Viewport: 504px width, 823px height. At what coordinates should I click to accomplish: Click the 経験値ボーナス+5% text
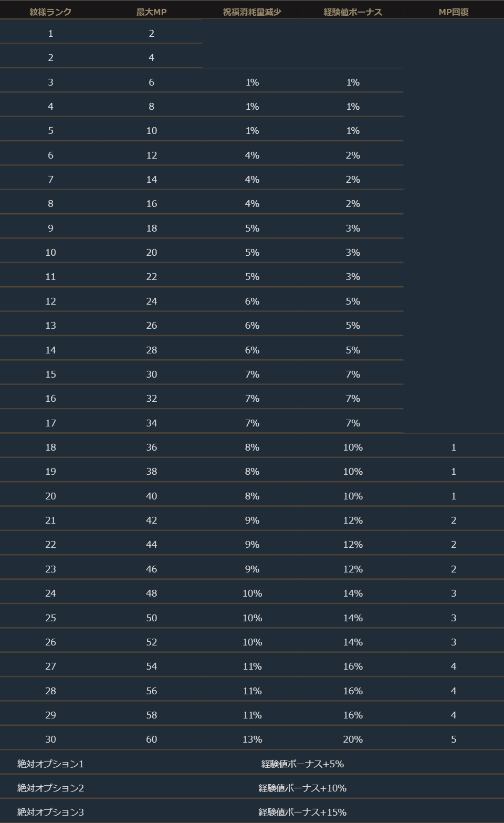click(x=302, y=764)
